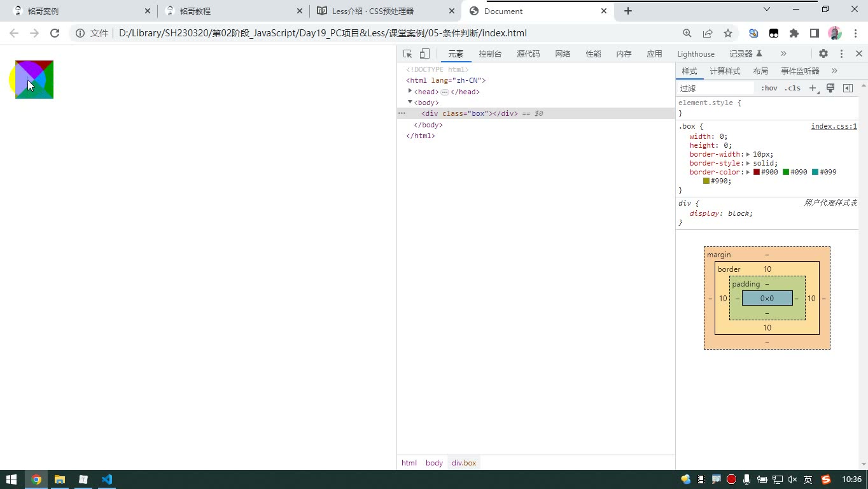Open the 布局 sidebar tab
The height and width of the screenshot is (489, 868).
click(x=760, y=71)
